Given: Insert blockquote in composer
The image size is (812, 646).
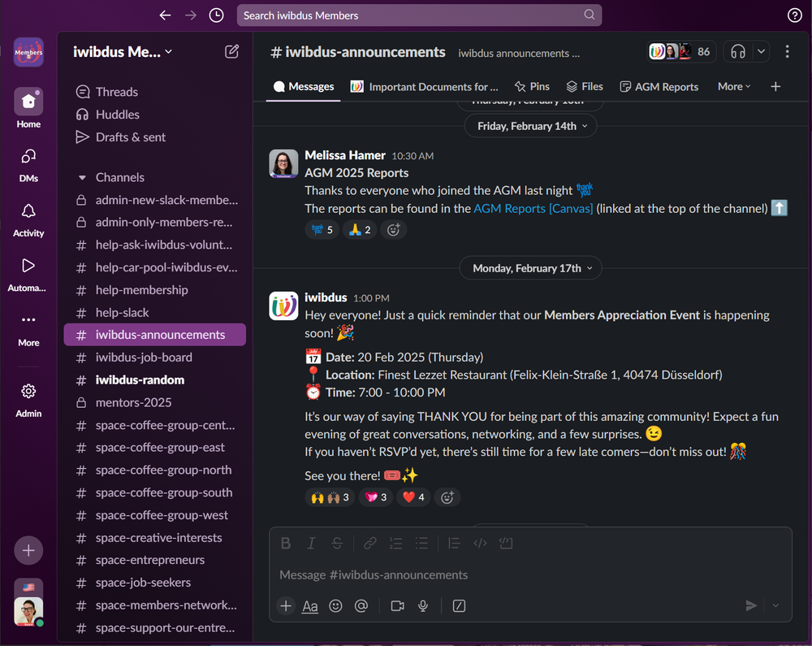Looking at the screenshot, I should click(x=454, y=543).
